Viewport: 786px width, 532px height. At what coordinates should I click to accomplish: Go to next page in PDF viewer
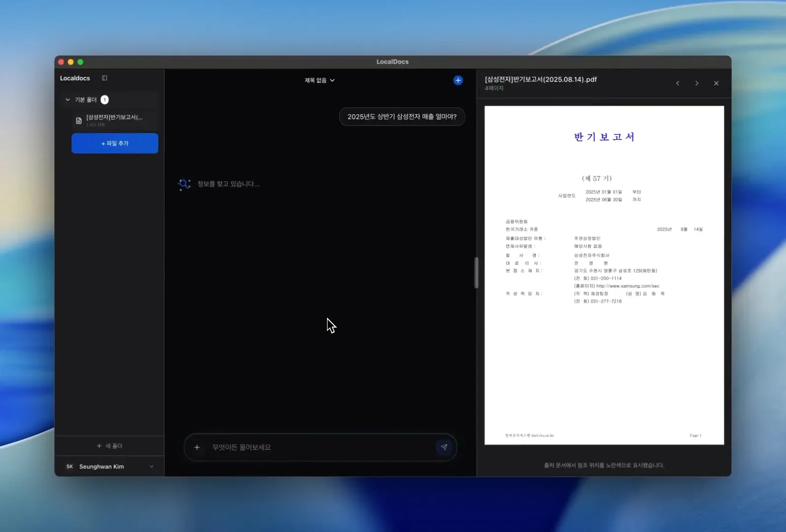[697, 83]
